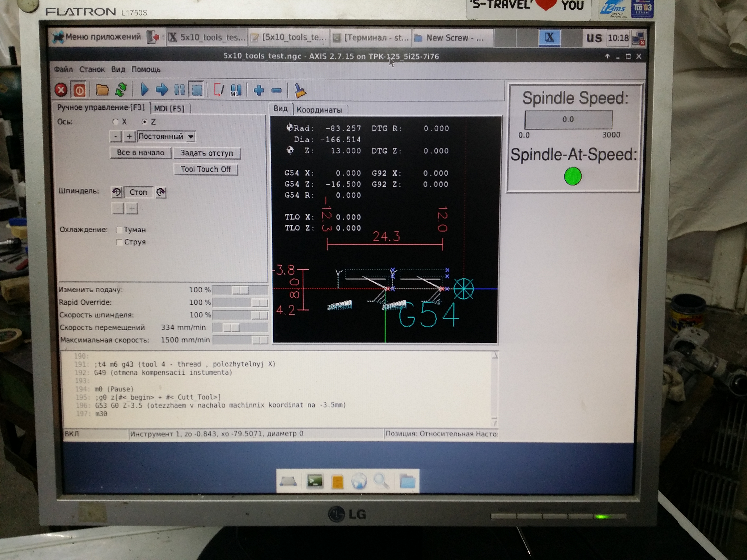Open the Станок menu

[x=92, y=69]
